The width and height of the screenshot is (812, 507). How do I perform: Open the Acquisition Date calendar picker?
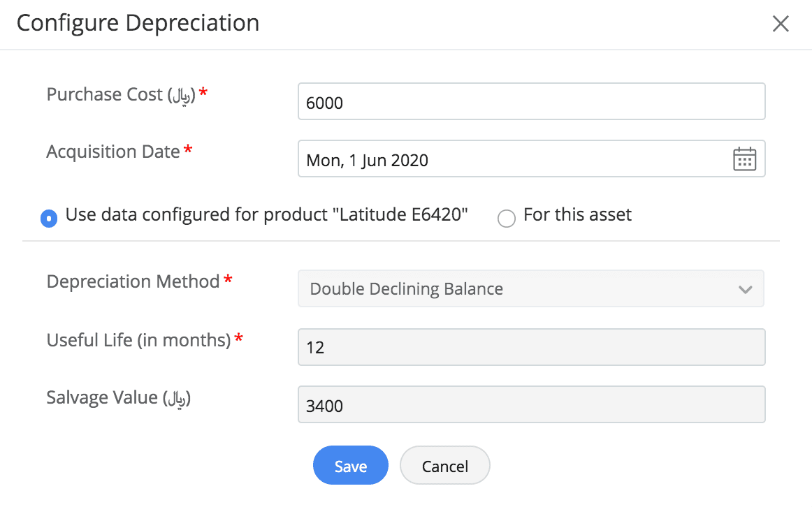[x=744, y=159]
